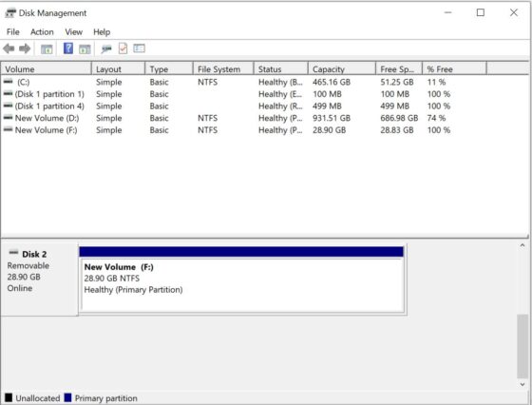Click the 465.16 GB capacity cell
The image size is (532, 405).
[332, 82]
